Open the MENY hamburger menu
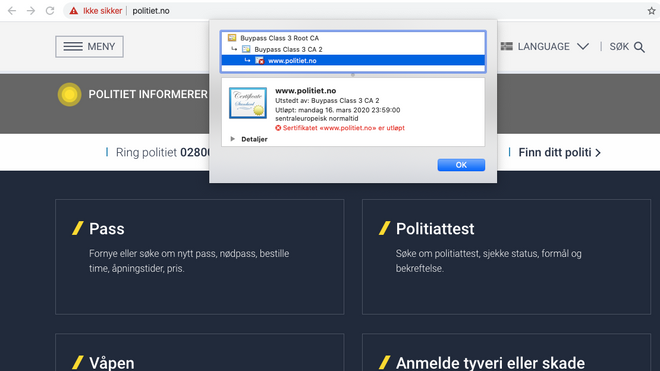Screen dimensions: 660x371 coord(89,46)
